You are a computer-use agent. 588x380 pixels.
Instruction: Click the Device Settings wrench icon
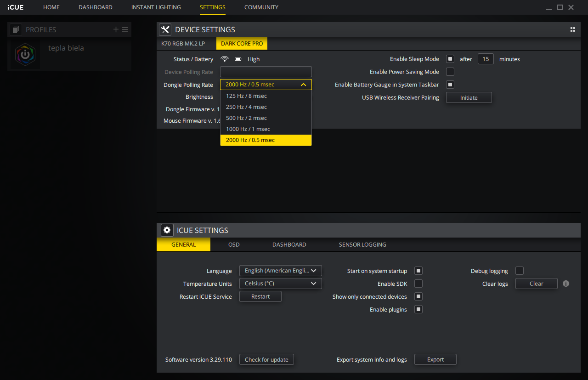pyautogui.click(x=165, y=29)
